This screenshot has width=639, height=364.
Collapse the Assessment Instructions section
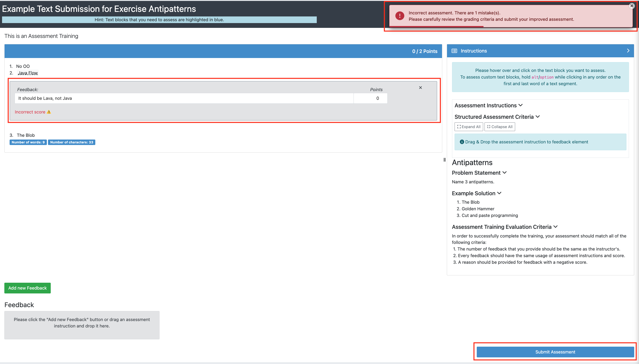(x=521, y=105)
